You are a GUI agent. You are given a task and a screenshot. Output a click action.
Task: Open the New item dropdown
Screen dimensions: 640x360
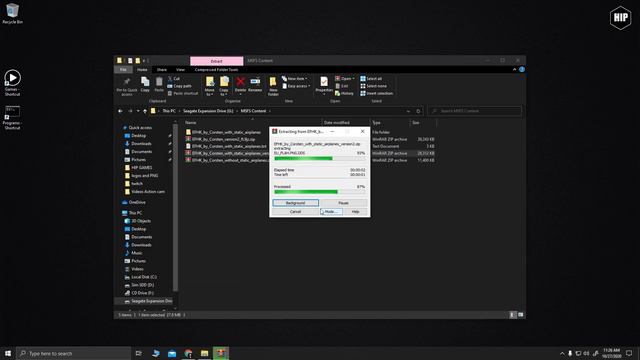click(x=294, y=78)
